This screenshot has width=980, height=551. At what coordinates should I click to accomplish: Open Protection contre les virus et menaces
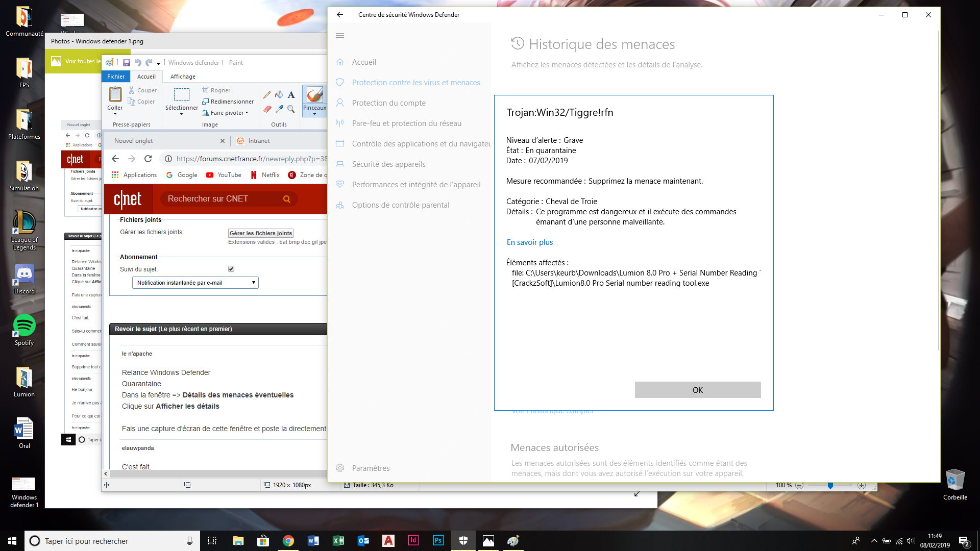(x=415, y=83)
